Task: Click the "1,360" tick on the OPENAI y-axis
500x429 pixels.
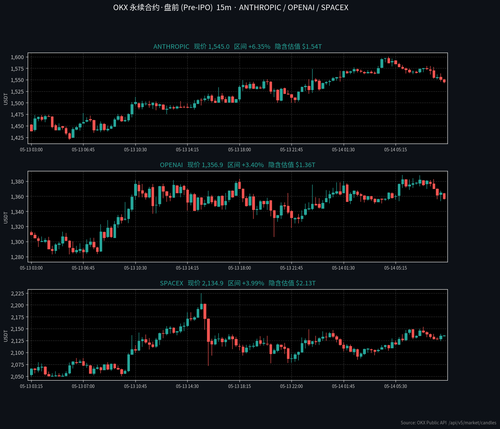Action: (x=17, y=197)
